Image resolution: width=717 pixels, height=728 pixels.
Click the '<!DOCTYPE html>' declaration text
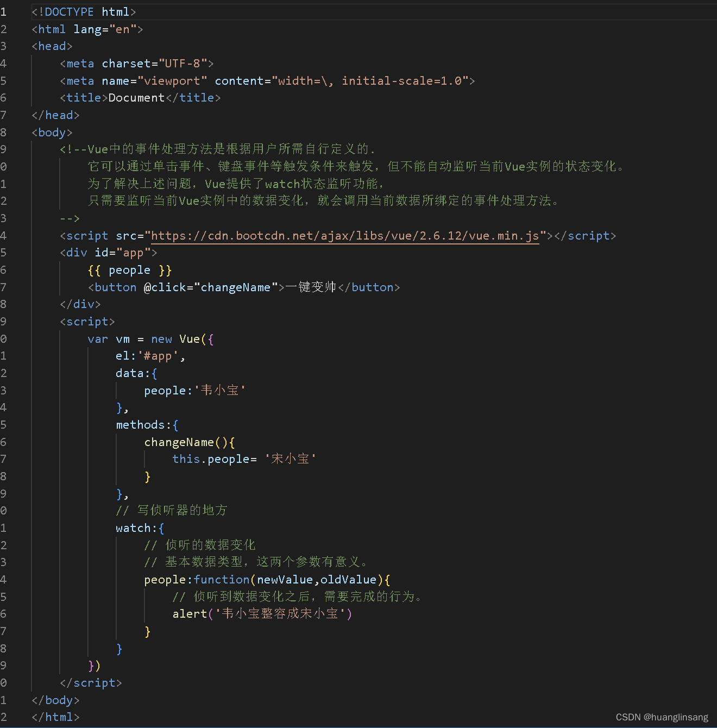[84, 12]
